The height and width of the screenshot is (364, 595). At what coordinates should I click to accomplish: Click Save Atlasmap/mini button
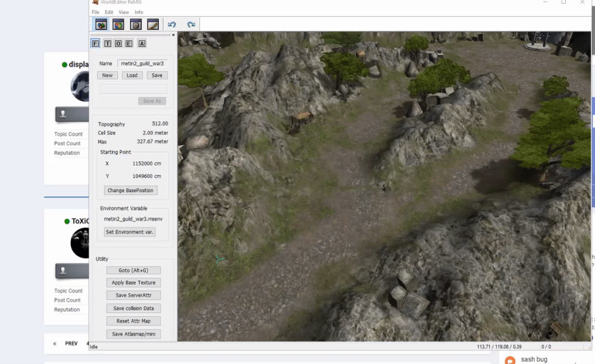133,334
